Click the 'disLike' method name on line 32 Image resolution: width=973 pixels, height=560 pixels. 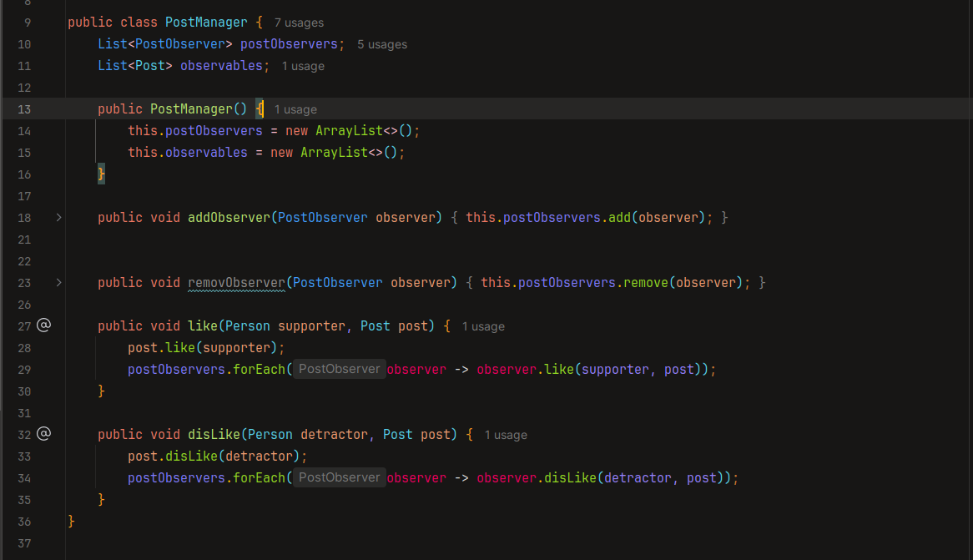[214, 435]
